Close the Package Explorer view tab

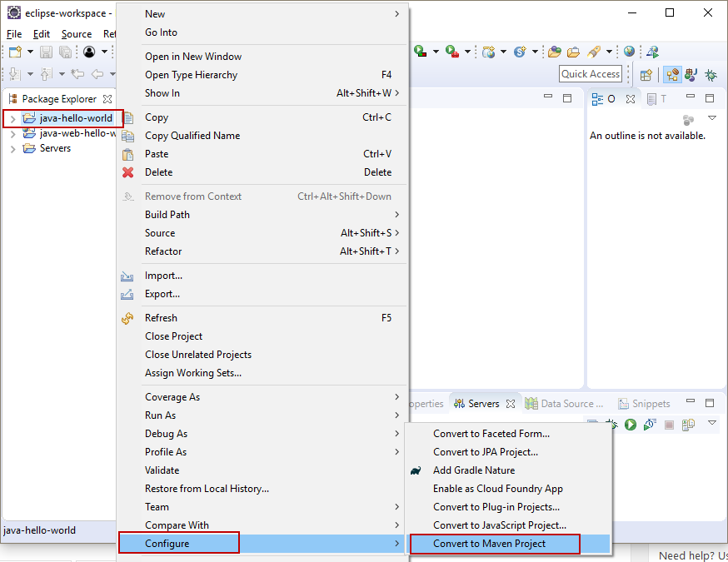107,99
